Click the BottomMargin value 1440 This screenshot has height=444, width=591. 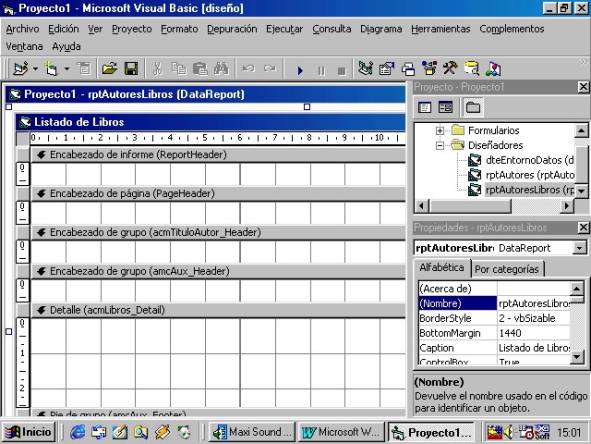tap(533, 333)
